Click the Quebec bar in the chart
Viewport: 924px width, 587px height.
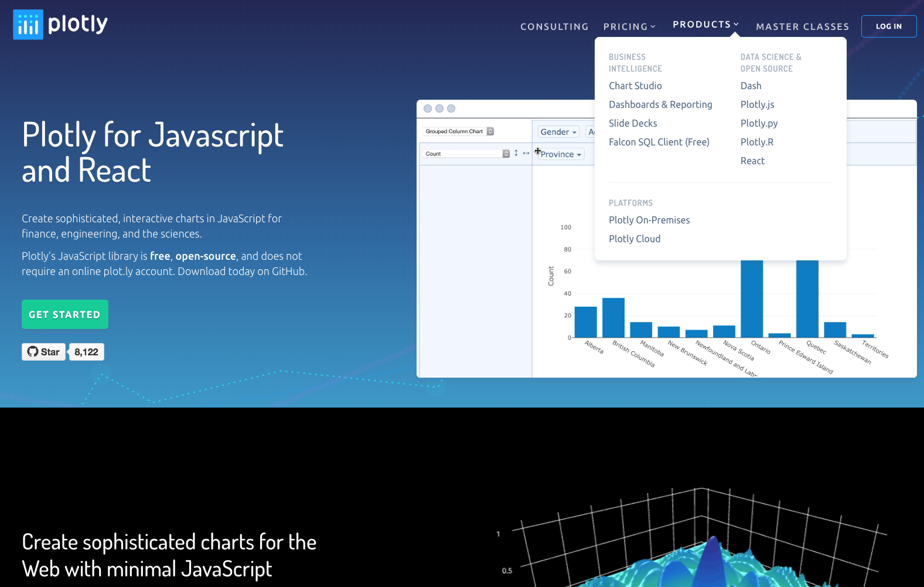tap(807, 298)
